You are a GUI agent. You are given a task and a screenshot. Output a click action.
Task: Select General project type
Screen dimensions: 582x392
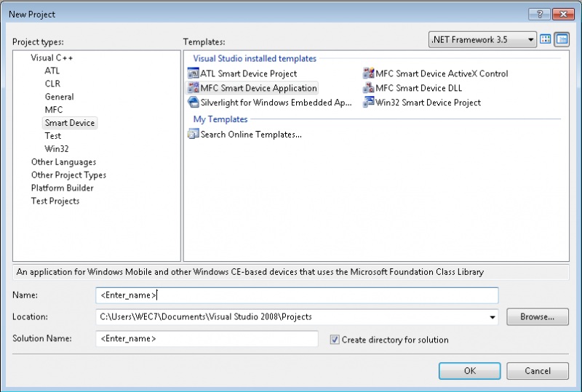click(60, 97)
